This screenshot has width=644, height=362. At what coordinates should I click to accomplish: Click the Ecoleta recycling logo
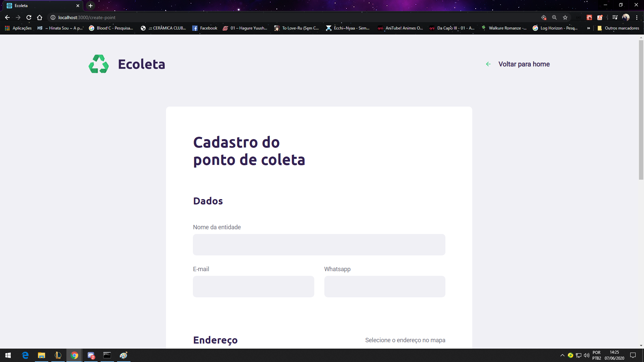[98, 64]
